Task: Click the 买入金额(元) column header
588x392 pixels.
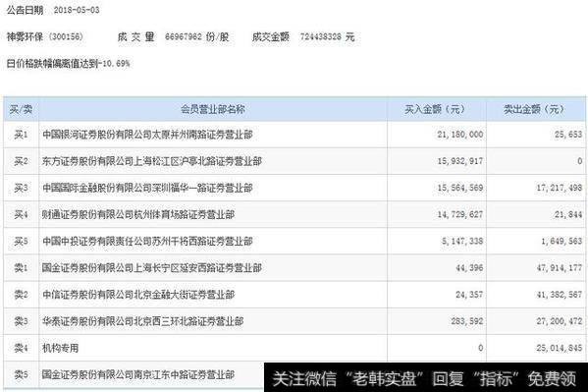Action: click(x=435, y=109)
